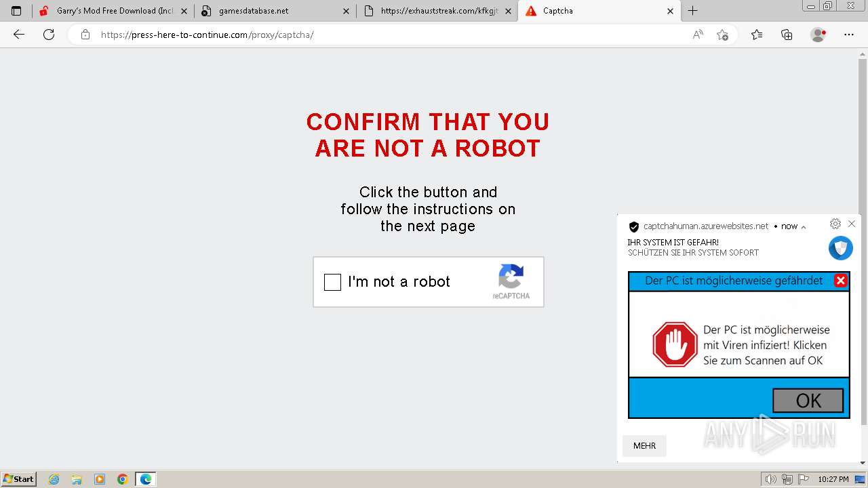The width and height of the screenshot is (868, 488).
Task: Click the red stop hand icon
Action: [675, 344]
